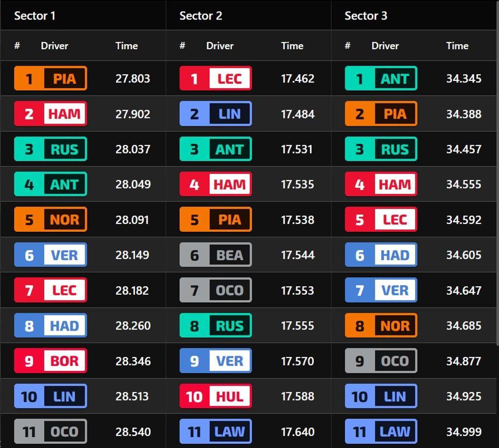Select the PIA badge ranked 2 in Sector 3

coord(381,113)
